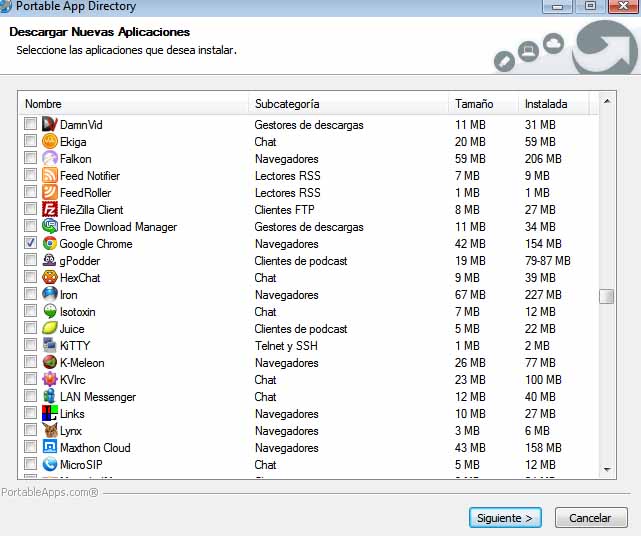Click the Free Download Manager icon
Viewport: 641px width, 536px height.
(x=49, y=226)
